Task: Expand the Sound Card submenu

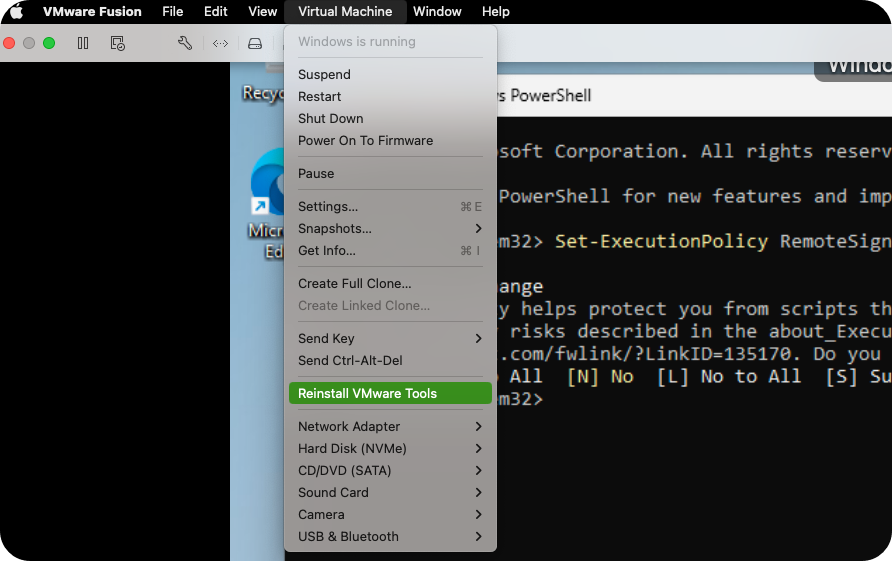Action: 390,492
